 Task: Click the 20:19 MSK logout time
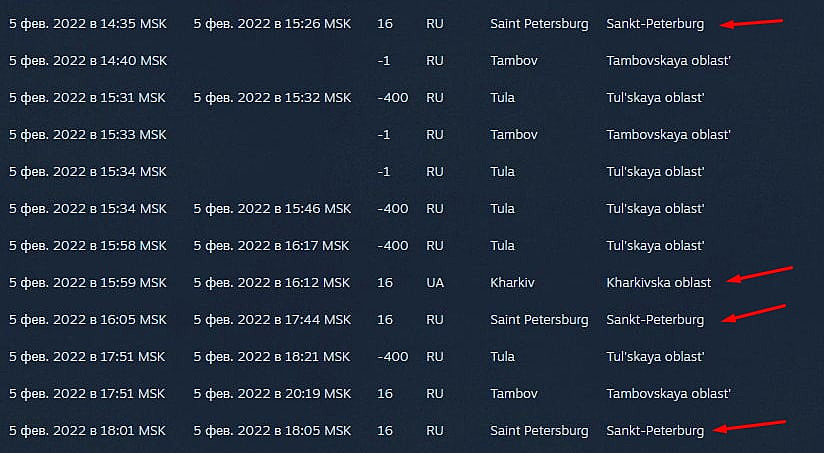pos(272,393)
